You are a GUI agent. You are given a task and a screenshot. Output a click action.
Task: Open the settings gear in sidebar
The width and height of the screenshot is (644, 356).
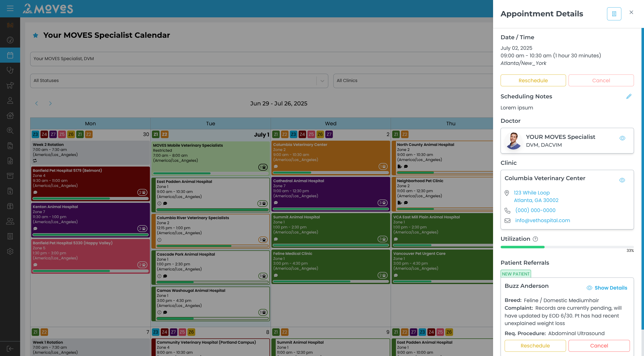click(x=10, y=251)
